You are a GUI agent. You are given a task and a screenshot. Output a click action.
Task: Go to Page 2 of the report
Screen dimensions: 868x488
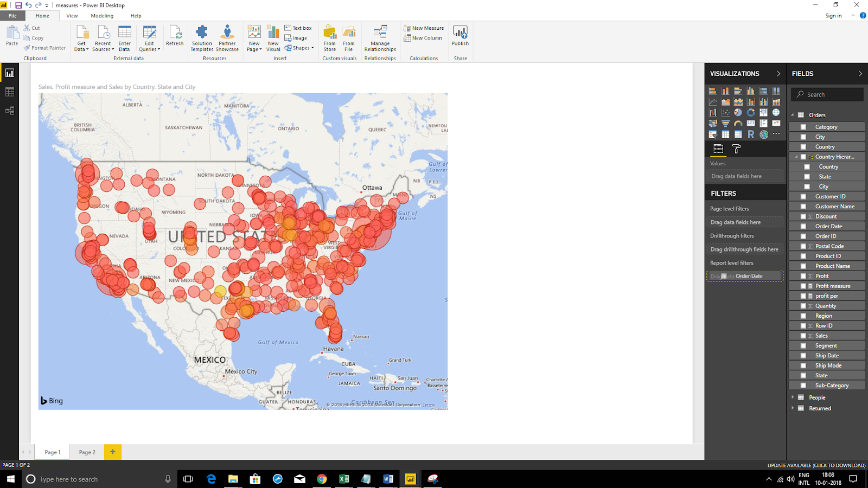pyautogui.click(x=87, y=452)
